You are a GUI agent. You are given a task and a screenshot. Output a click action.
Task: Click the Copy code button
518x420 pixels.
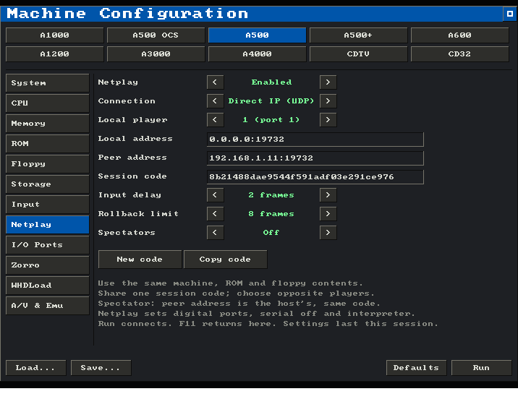[225, 260]
